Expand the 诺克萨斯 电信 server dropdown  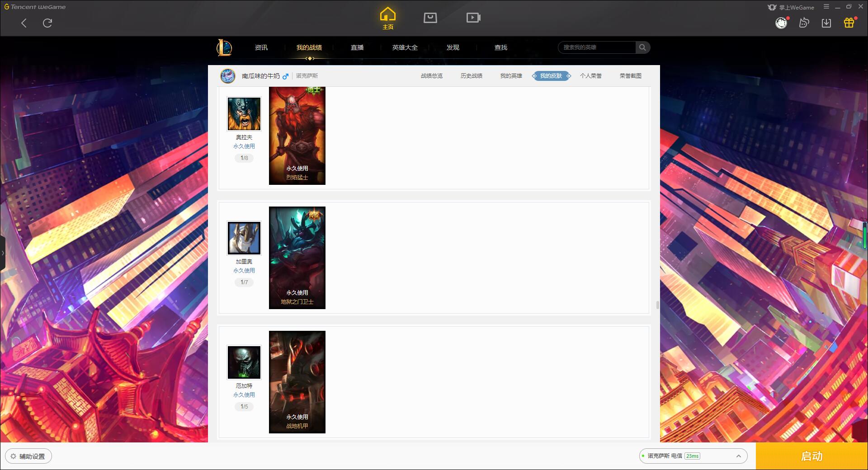click(x=693, y=456)
